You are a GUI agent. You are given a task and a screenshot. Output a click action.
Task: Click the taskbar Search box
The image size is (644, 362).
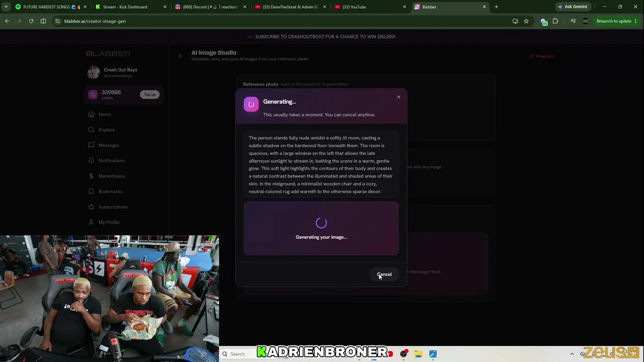238,354
